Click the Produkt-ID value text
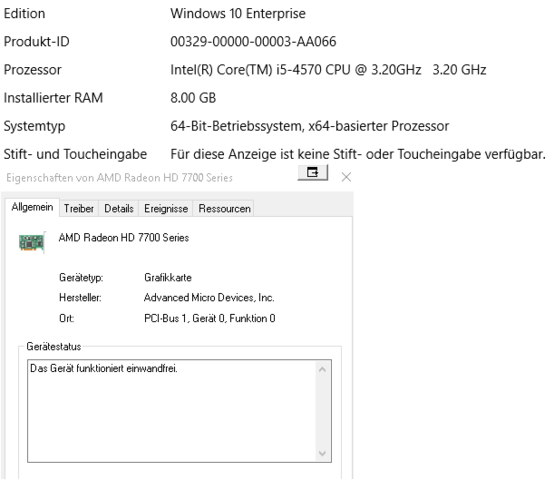This screenshot has width=554, height=480. click(253, 42)
